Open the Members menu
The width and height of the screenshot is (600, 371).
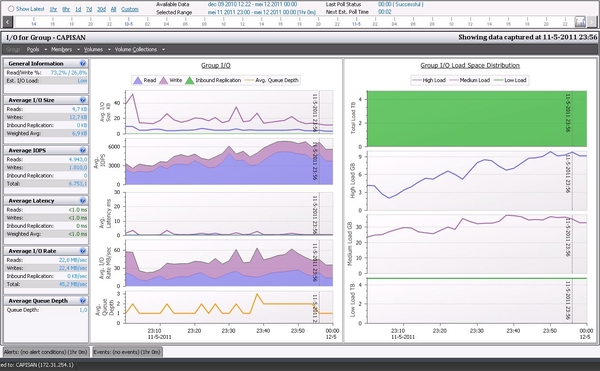point(61,49)
